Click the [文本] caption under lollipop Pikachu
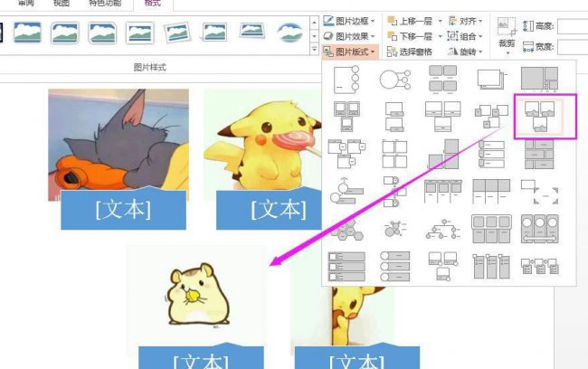The height and width of the screenshot is (369, 588). pyautogui.click(x=269, y=210)
